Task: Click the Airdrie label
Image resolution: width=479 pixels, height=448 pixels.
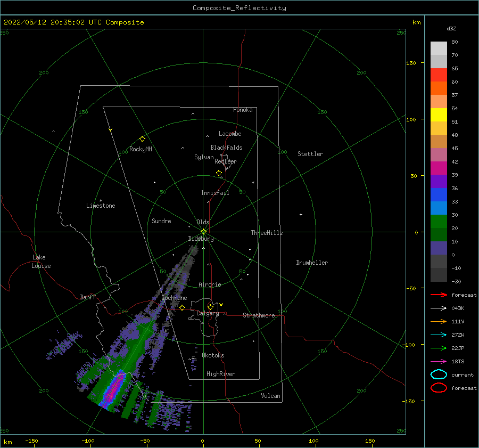Action: click(210, 284)
